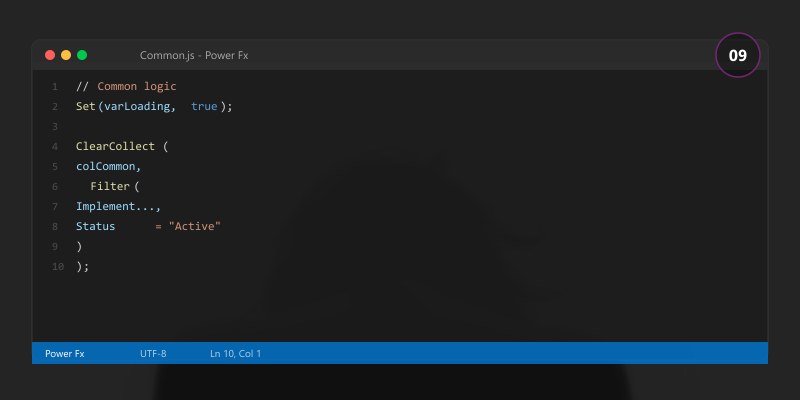Click line number 1 in the gutter
Viewport: 800px width, 400px height.
55,86
